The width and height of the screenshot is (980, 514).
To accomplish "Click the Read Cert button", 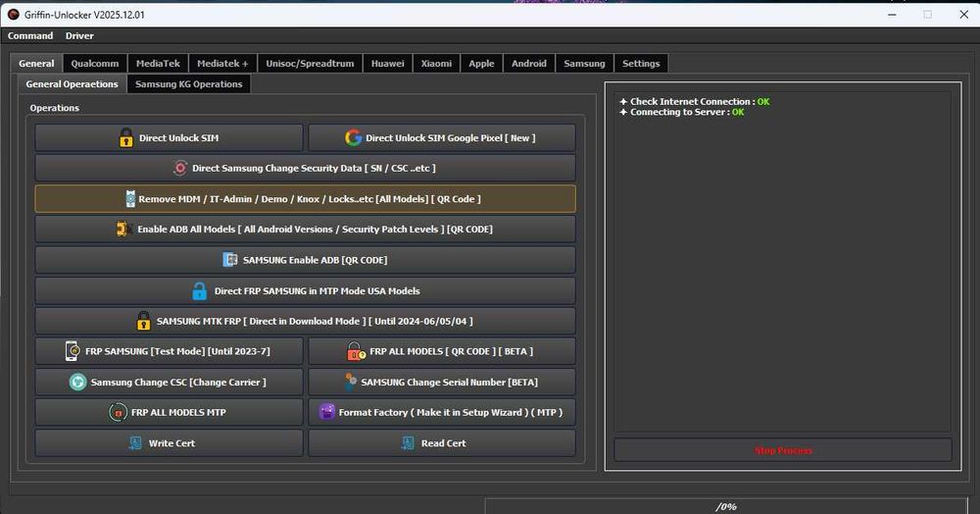I will [x=442, y=442].
